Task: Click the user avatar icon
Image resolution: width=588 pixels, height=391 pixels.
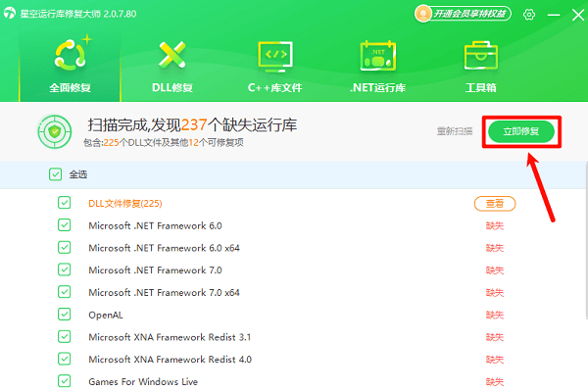Action: [423, 14]
